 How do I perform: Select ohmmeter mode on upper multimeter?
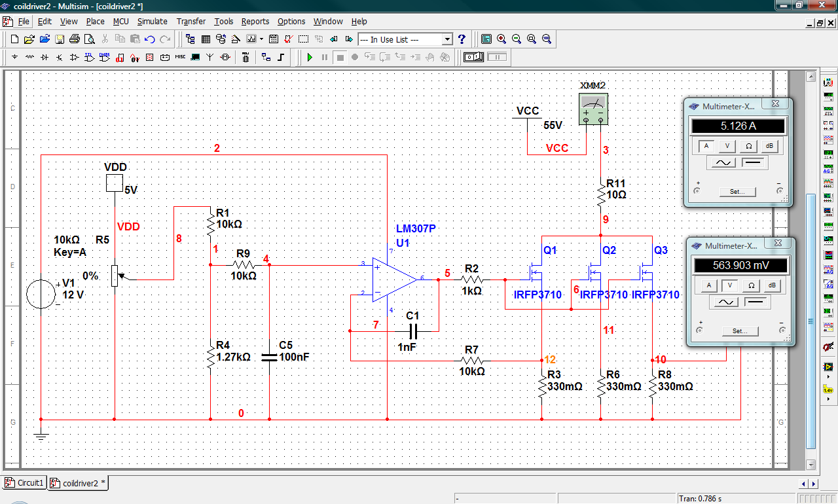coord(748,146)
